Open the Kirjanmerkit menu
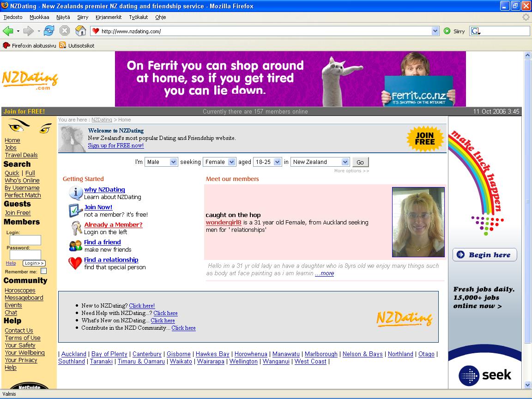Image resolution: width=532 pixels, height=399 pixels. tap(109, 17)
